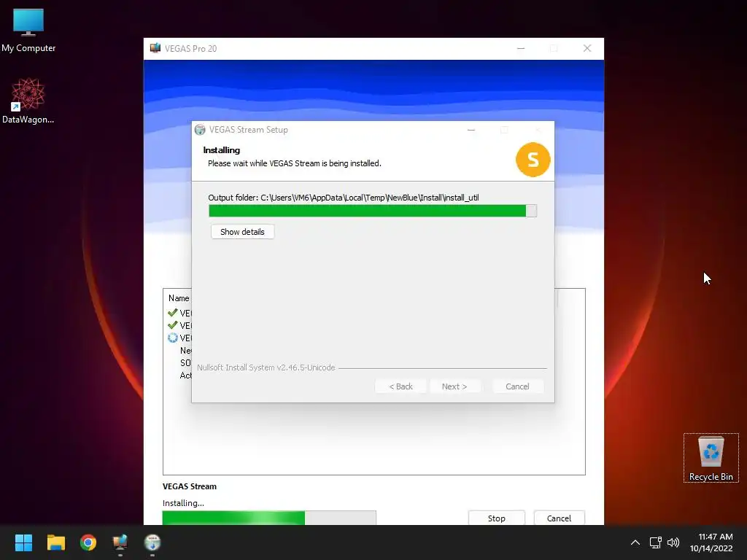Click the bold VEGAS Stream label above the status

point(189,486)
